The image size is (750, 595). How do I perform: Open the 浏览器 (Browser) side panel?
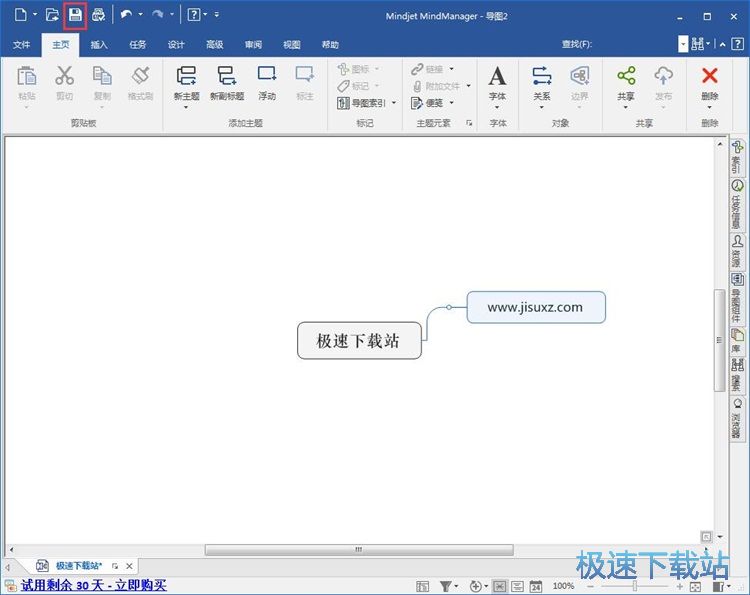pyautogui.click(x=738, y=418)
